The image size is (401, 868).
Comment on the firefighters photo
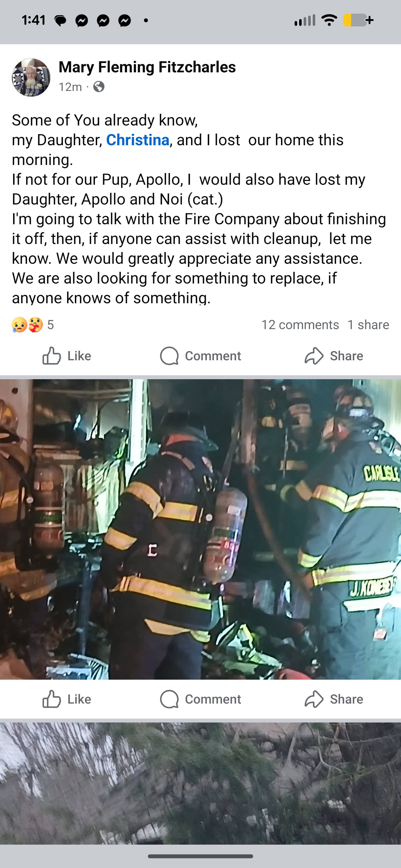pos(200,699)
